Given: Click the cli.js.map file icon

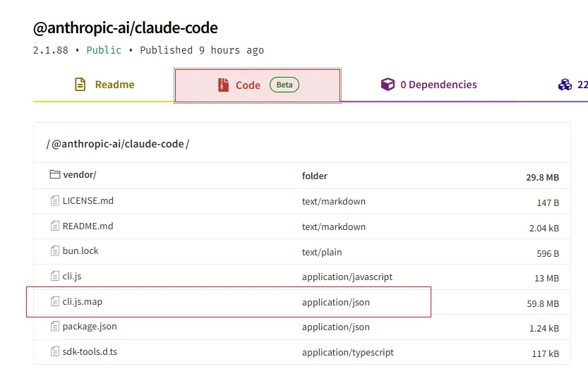Looking at the screenshot, I should click(55, 302).
